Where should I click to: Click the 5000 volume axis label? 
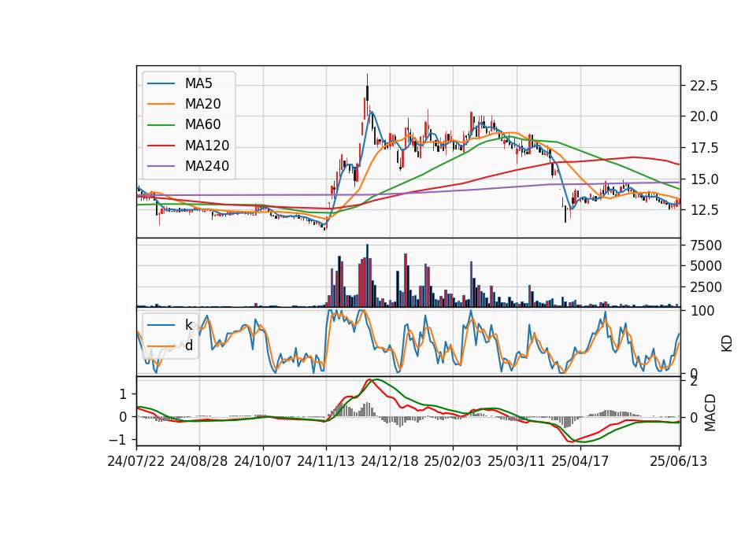click(x=706, y=266)
